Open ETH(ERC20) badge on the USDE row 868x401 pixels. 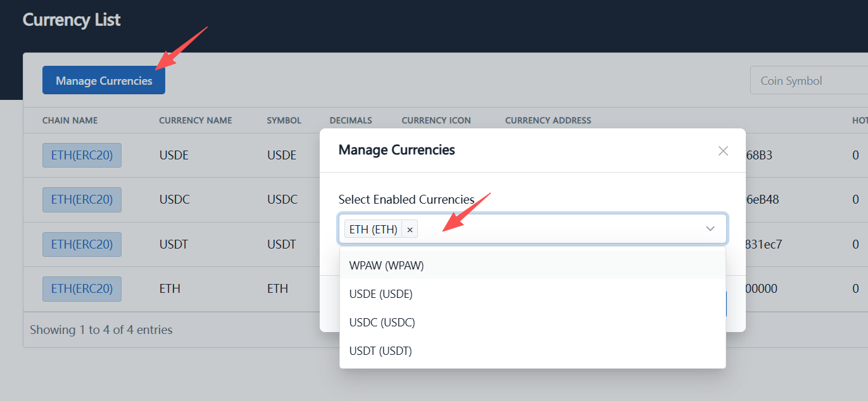(x=82, y=155)
